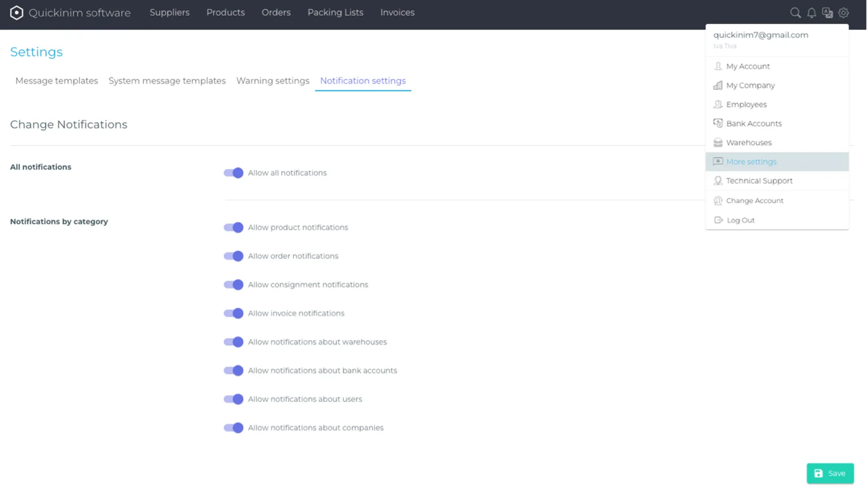Click the Quickinim hexagon logo
The image size is (868, 490).
click(x=16, y=13)
